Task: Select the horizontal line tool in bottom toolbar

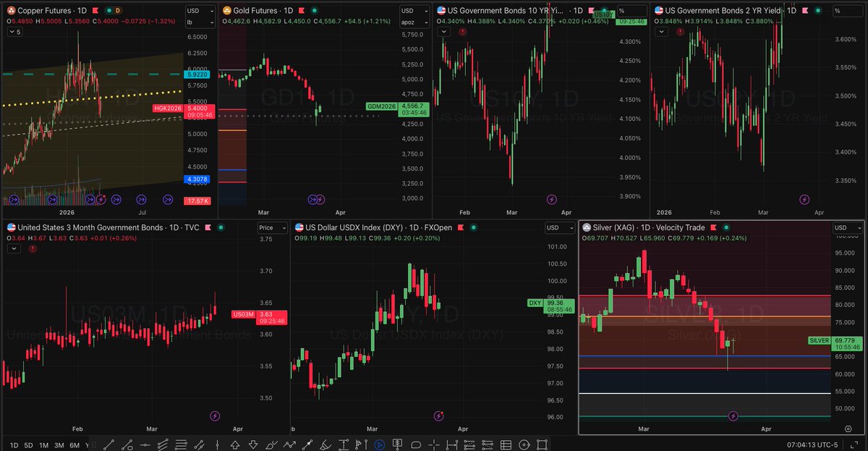Action: 145,444
